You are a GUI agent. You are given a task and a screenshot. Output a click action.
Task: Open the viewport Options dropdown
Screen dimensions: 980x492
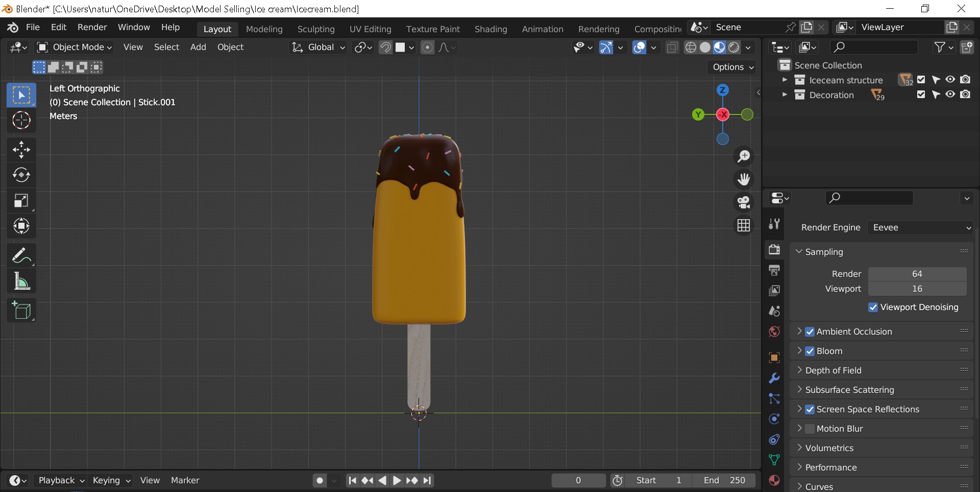733,67
